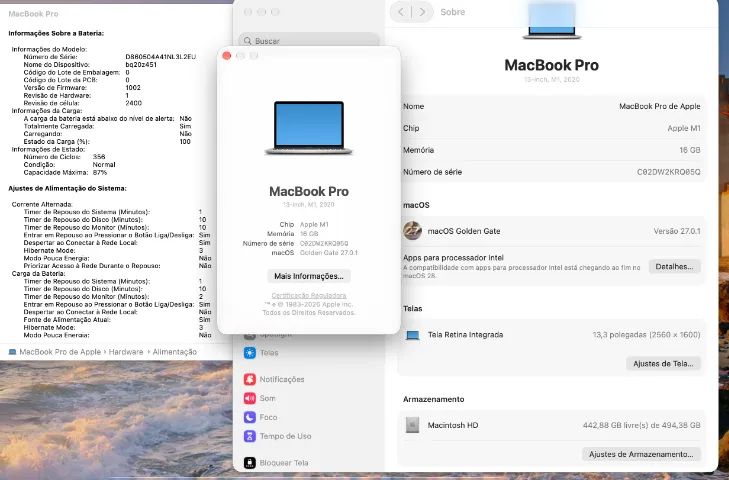The height and width of the screenshot is (480, 729).
Task: Open Ajustes de Tela button
Action: 663,364
